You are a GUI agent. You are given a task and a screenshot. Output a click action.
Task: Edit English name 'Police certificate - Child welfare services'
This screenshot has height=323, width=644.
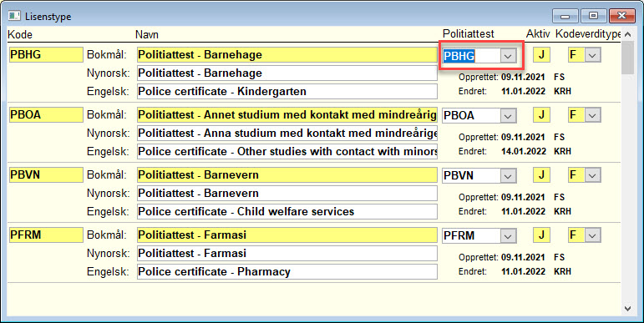(287, 212)
